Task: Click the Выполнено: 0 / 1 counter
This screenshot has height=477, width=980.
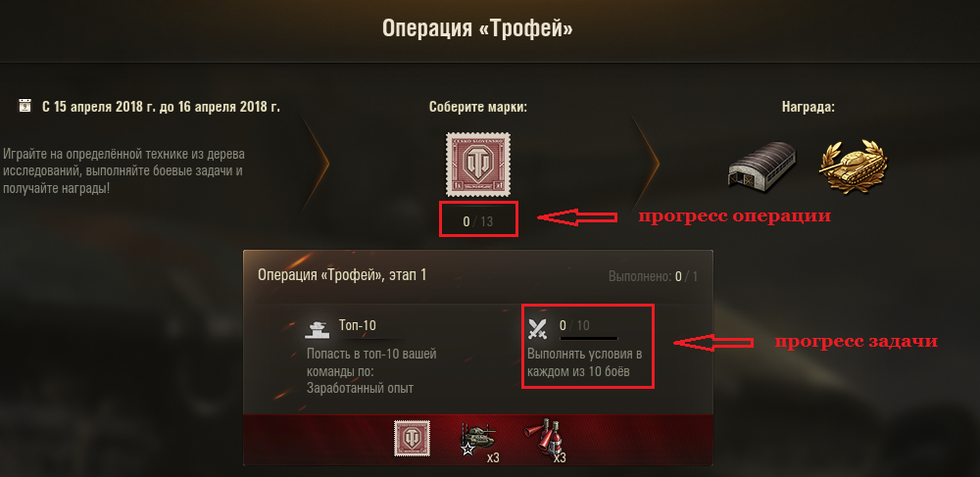Action: (653, 276)
